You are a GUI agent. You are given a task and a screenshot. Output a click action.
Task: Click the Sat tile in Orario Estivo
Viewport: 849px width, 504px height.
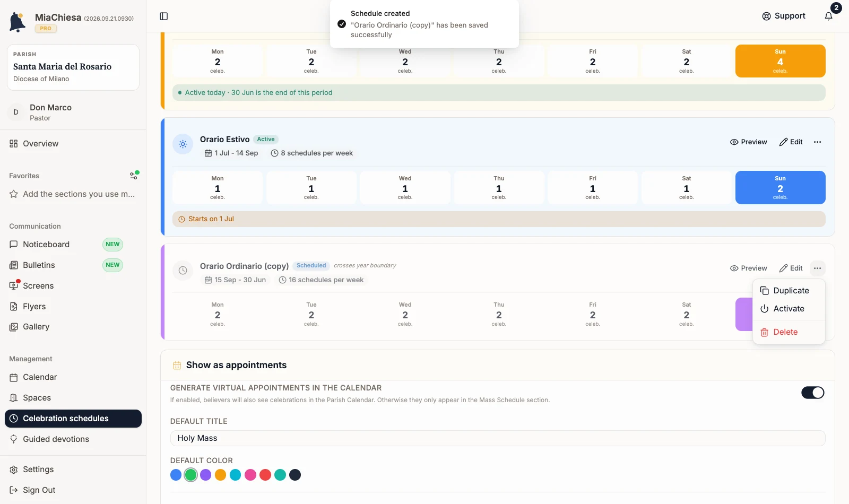(x=686, y=187)
